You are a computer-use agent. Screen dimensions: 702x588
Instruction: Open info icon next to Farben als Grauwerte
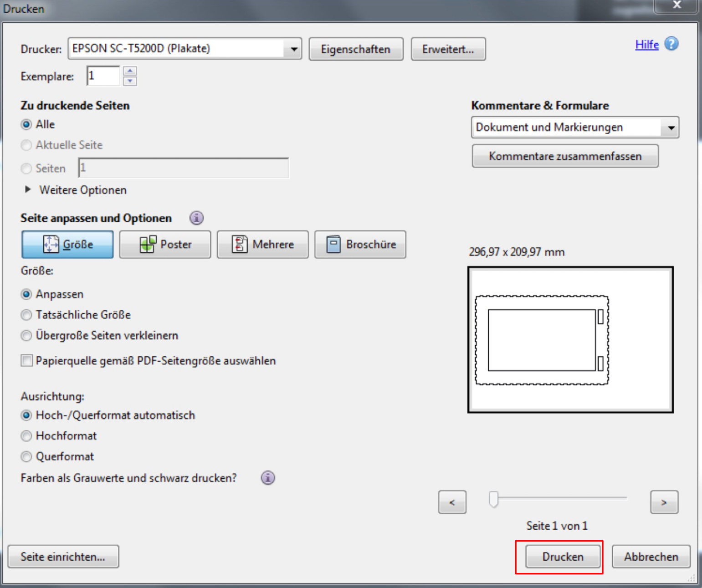(x=268, y=478)
